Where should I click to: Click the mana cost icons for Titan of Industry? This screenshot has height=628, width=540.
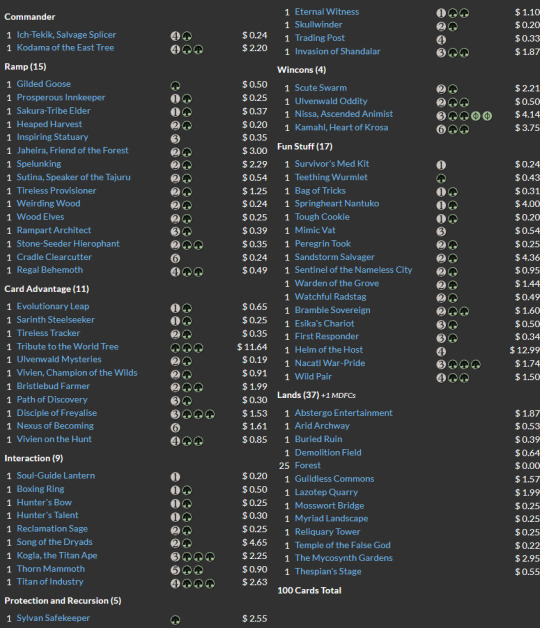[193, 584]
